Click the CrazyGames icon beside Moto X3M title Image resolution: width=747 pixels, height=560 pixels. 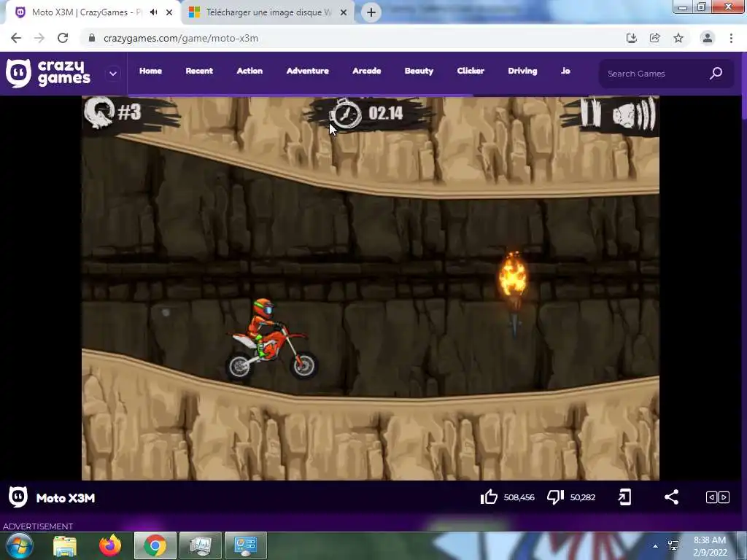[x=18, y=497]
